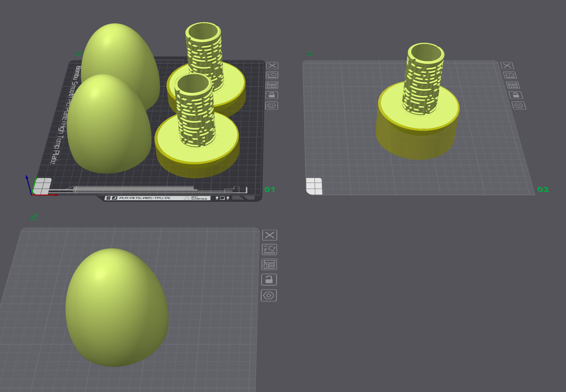This screenshot has height=392, width=566.
Task: Open plate 01 settings hexagon icon
Action: click(x=272, y=105)
